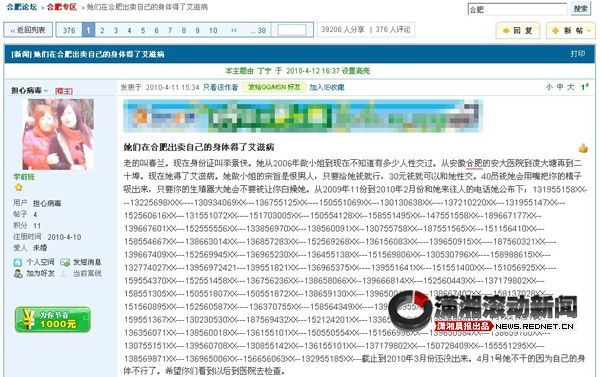Click the 当前离线 status icon
This screenshot has height=377, width=600.
point(65,274)
